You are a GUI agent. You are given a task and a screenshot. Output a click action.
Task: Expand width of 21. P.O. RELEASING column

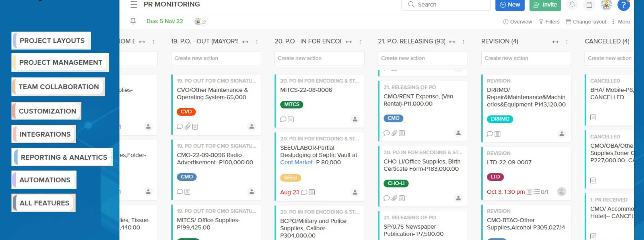452,42
